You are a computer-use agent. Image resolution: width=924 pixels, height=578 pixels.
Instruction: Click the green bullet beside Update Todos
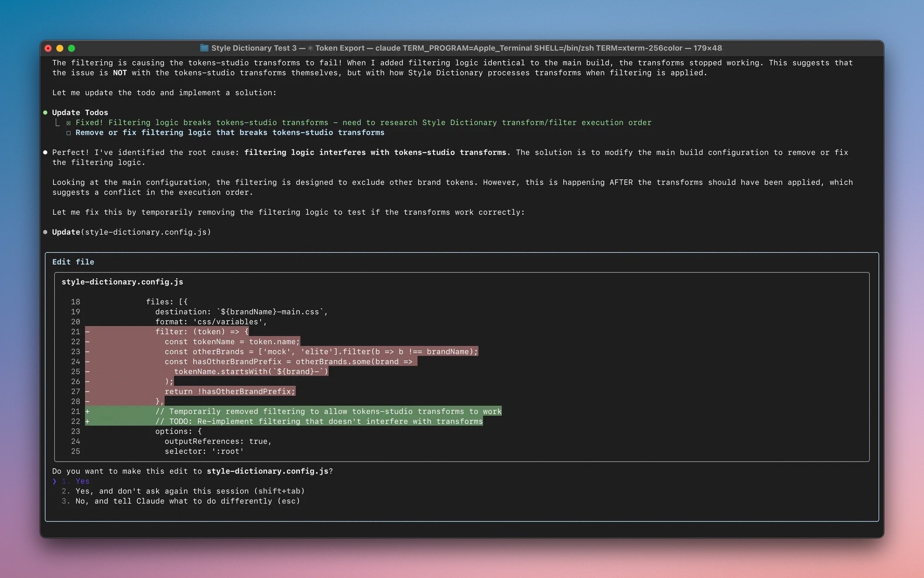click(x=45, y=112)
